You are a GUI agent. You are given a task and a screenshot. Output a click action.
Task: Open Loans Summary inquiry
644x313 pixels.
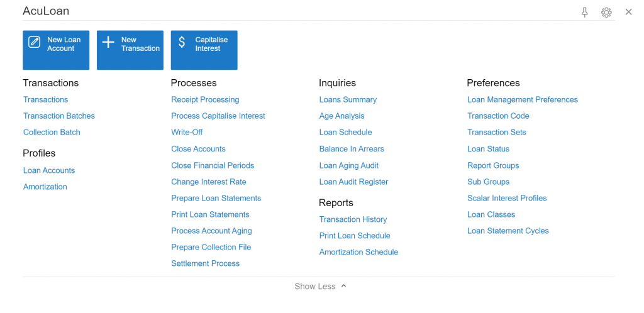coord(348,100)
